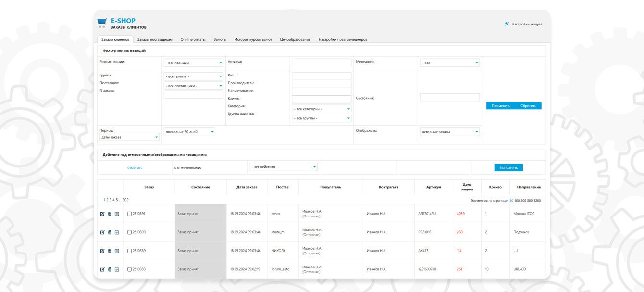Click the E-SHOP shopping cart logo
This screenshot has height=292, width=644.
pos(102,22)
